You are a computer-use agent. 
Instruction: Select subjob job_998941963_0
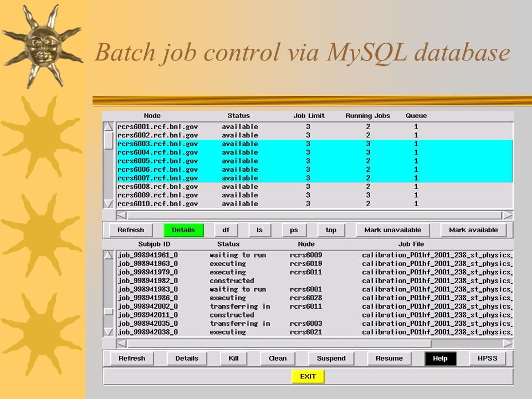314,264
